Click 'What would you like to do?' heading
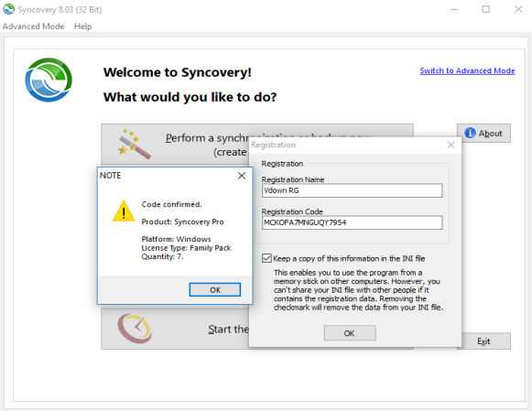This screenshot has width=532, height=411. coord(190,97)
